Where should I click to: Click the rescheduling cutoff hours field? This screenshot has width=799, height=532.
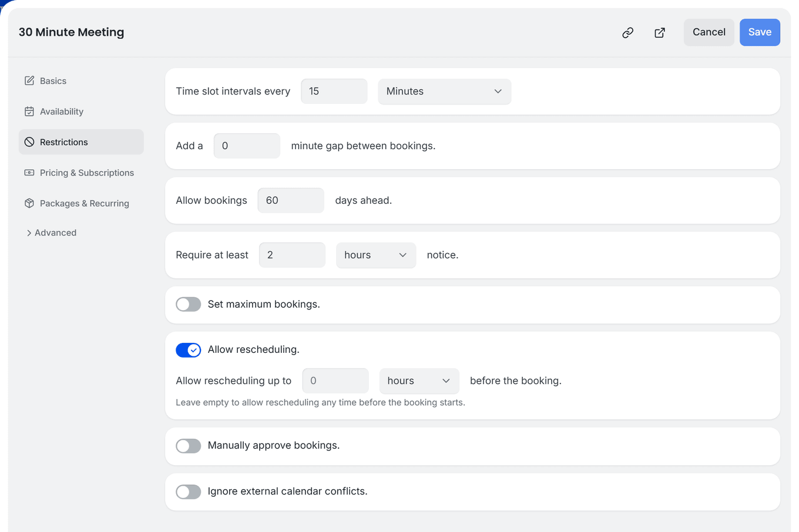coord(335,381)
